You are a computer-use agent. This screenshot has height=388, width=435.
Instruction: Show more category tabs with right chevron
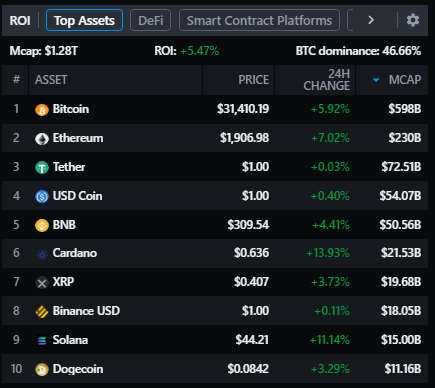(x=371, y=20)
